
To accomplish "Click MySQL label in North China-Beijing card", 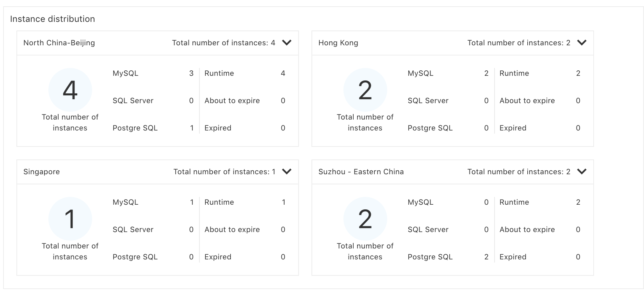I will click(x=125, y=73).
